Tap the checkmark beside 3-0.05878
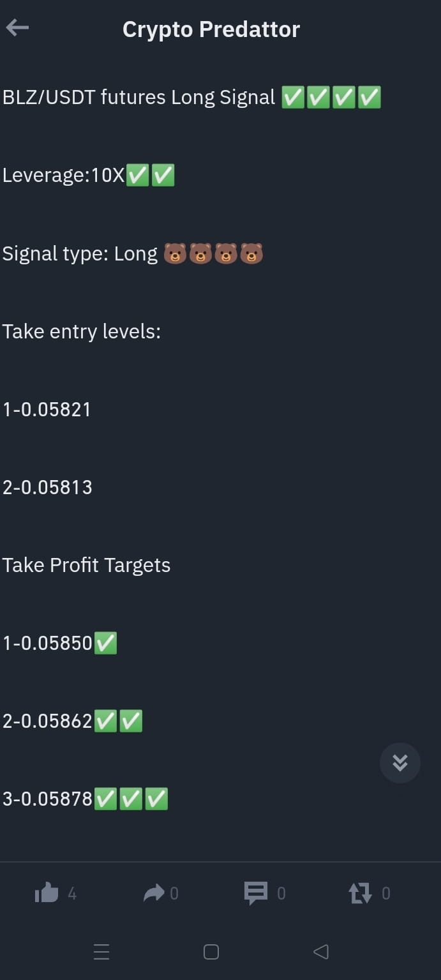The width and height of the screenshot is (441, 980). pos(107,799)
